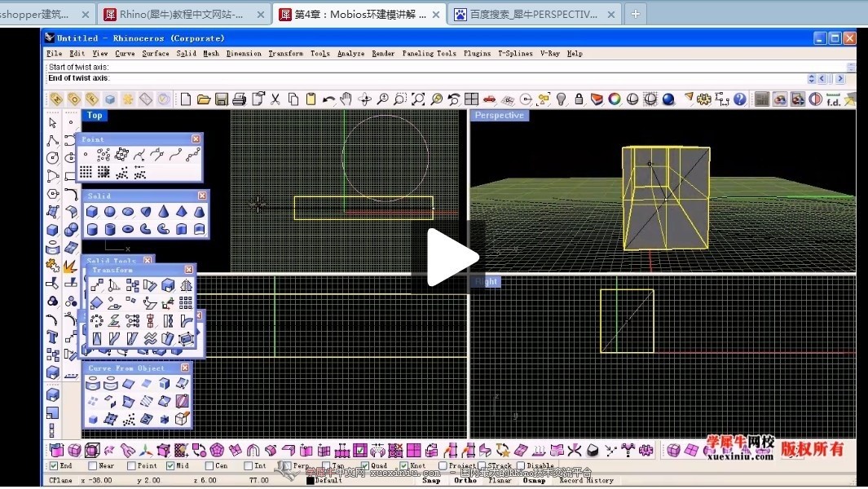Toggle Record History in the status bar
This screenshot has height=489, width=868.
click(x=586, y=480)
